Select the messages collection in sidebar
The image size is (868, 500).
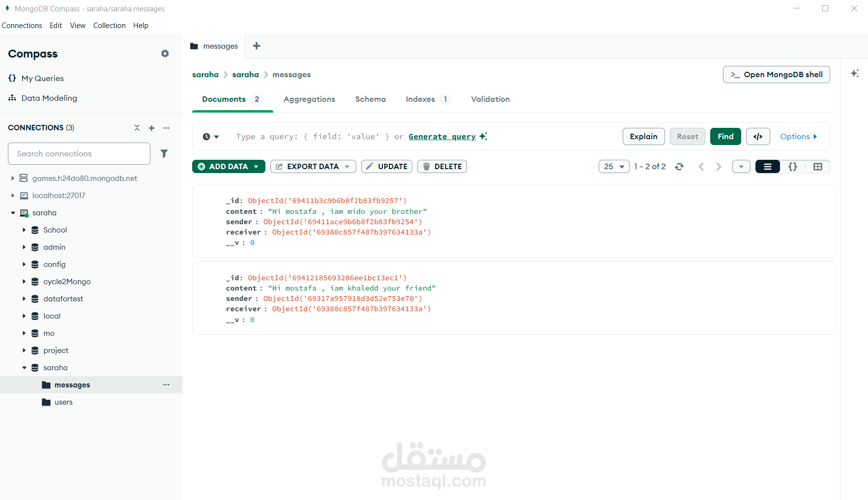coord(72,385)
